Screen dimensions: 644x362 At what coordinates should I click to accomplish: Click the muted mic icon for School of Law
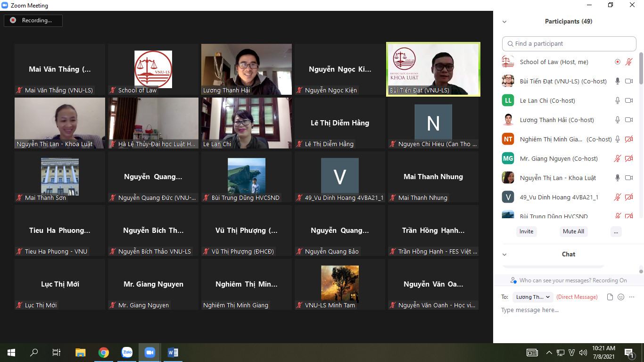pos(628,62)
